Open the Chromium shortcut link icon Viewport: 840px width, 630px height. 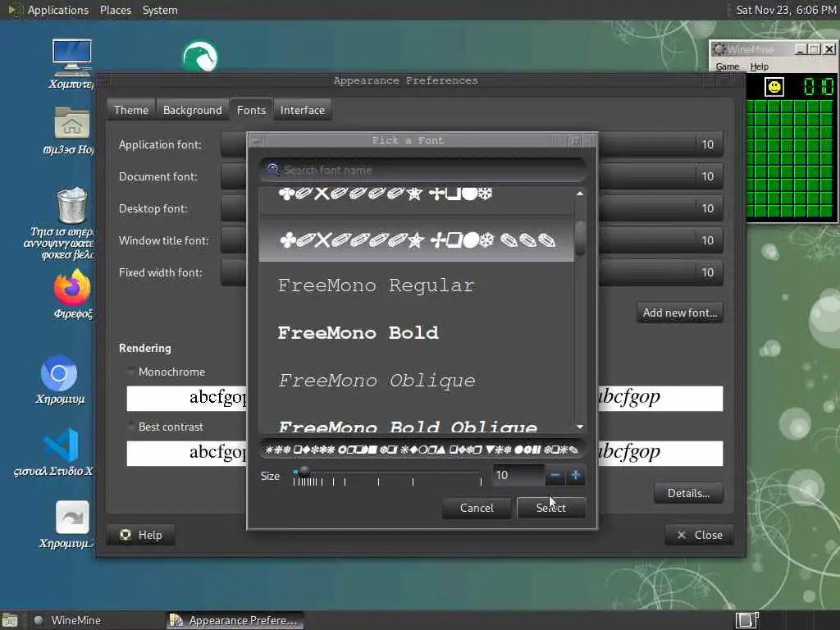[72, 518]
